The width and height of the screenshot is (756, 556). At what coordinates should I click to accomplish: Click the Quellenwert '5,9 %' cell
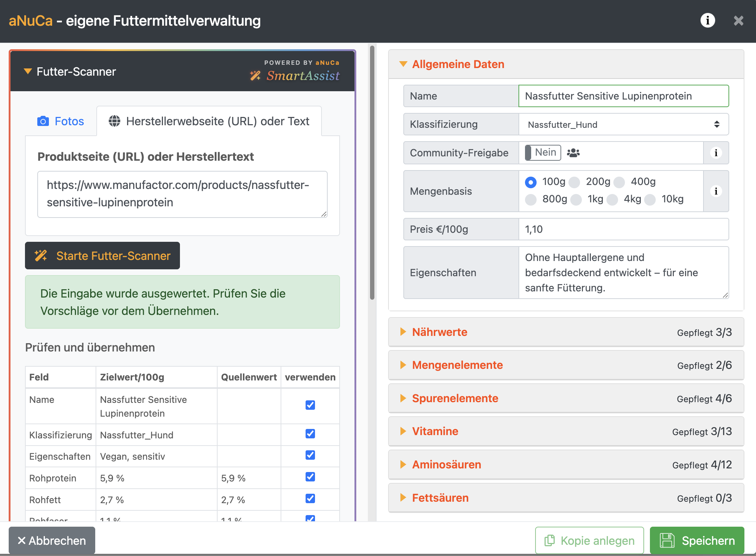click(249, 478)
